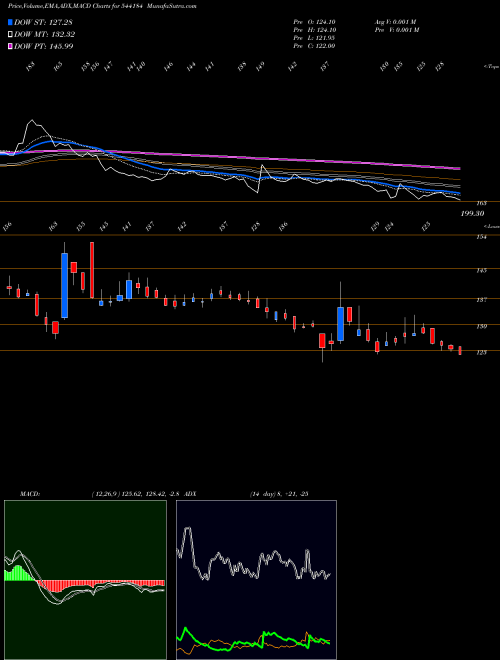Click the blue DOW ST legend swatch

pyautogui.click(x=10, y=22)
